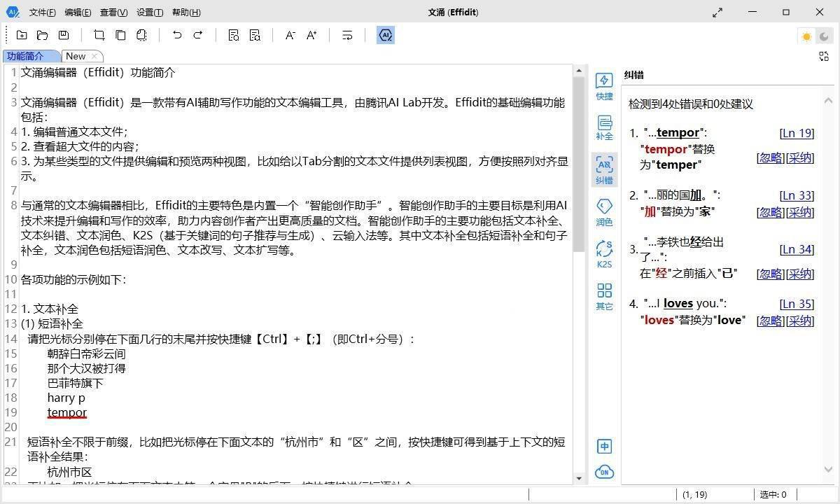Open the 补全 text completion sidebar icon
This screenshot has width=840, height=504.
[604, 128]
